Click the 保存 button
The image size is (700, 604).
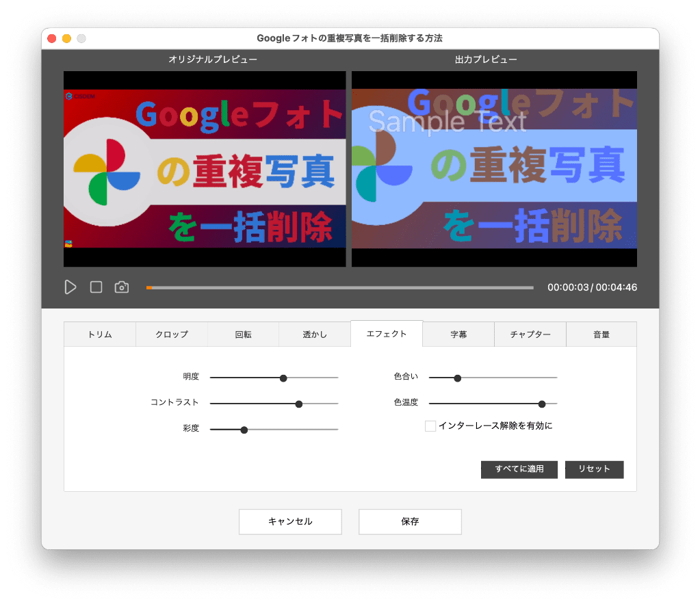pos(410,521)
